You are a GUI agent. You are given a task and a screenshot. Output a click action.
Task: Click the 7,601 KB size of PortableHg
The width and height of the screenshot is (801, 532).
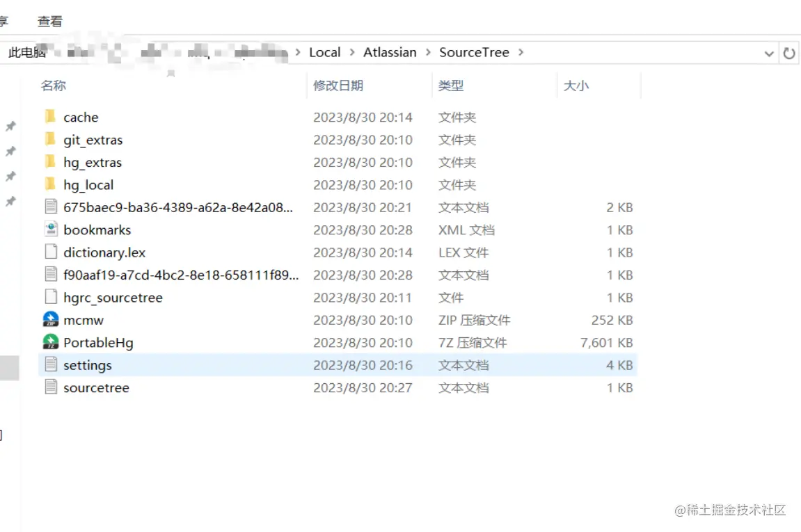coord(606,343)
